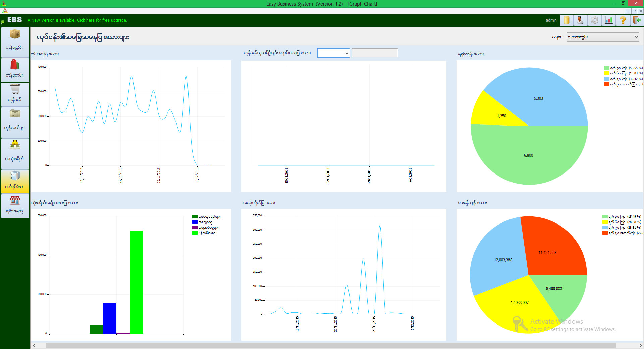Minimize the inner Graph Chart child window

click(628, 11)
